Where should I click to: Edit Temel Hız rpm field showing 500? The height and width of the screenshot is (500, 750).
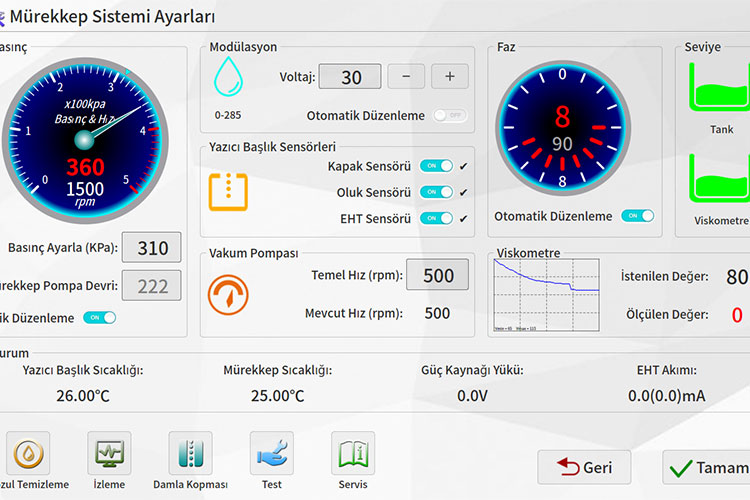pos(437,275)
